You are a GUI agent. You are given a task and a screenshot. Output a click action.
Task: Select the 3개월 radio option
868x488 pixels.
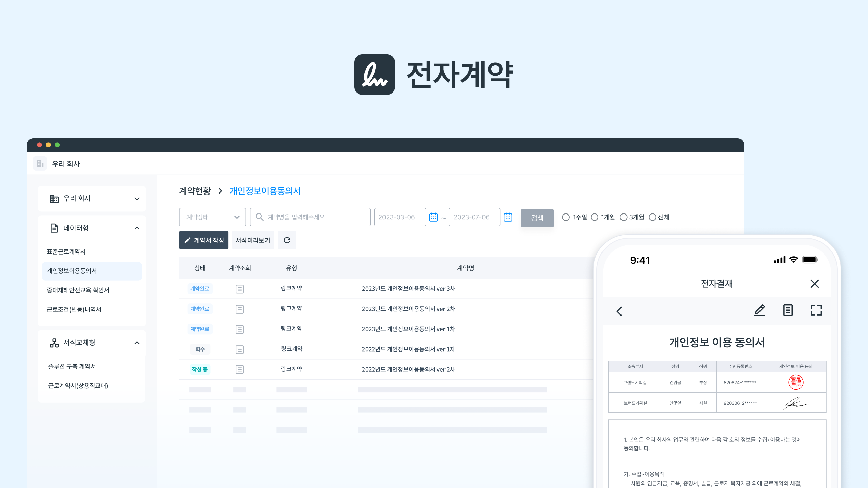(623, 217)
